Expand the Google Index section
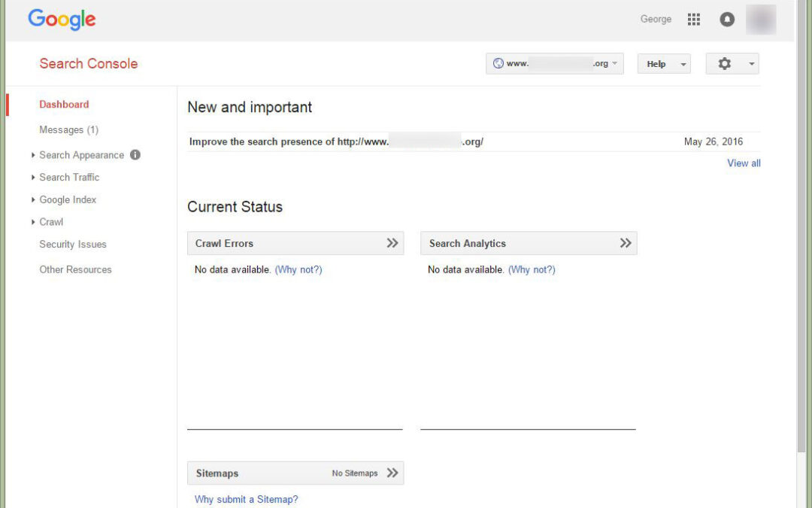812x508 pixels. point(33,199)
